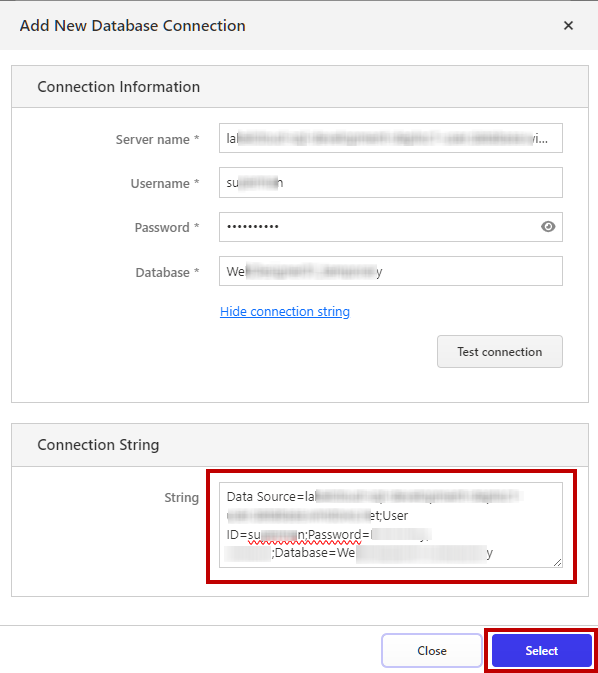Focus the Username text box

391,183
